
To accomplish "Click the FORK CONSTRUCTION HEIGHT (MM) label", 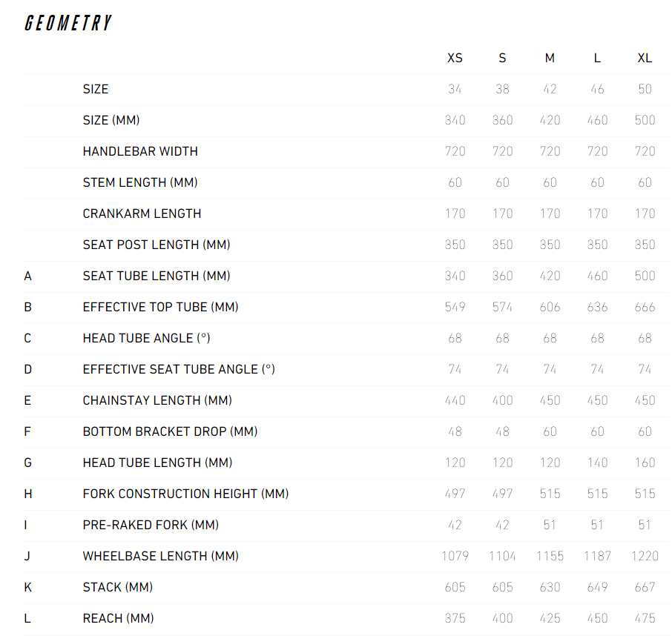I will tap(185, 494).
